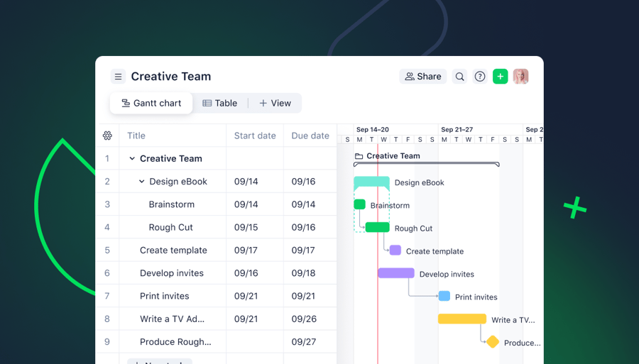Open the user profile avatar
The width and height of the screenshot is (639, 364).
point(521,77)
